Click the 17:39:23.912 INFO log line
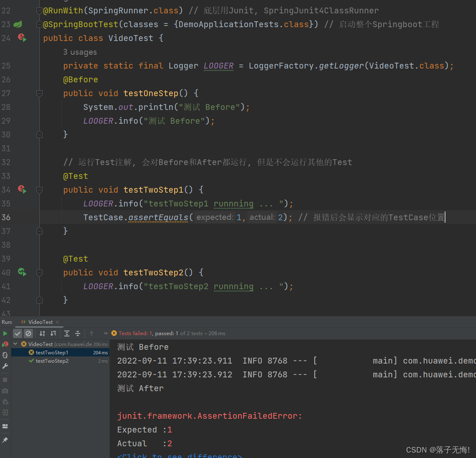 296,374
